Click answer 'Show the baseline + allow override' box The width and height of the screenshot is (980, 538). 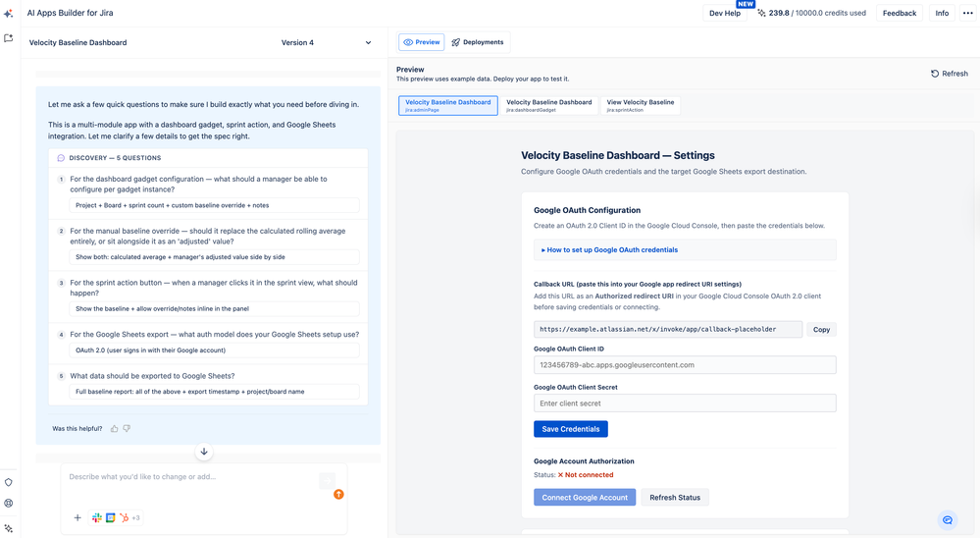214,309
